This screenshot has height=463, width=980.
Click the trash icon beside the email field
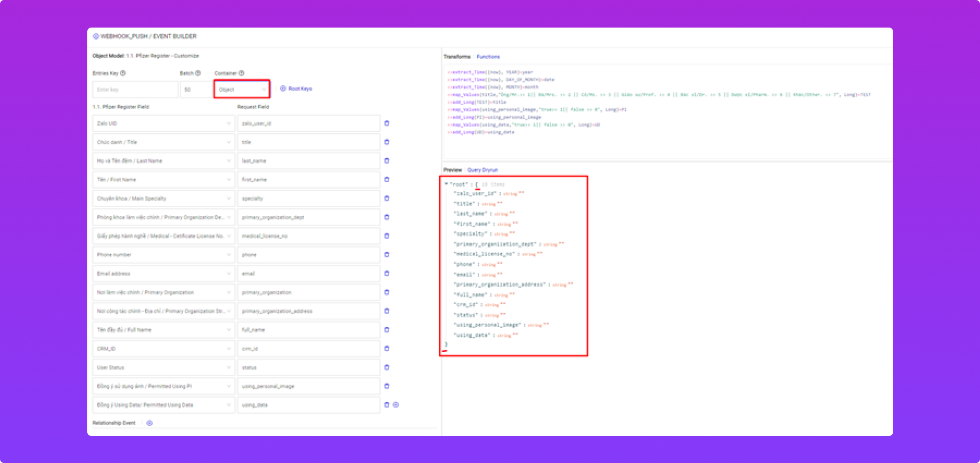point(386,274)
